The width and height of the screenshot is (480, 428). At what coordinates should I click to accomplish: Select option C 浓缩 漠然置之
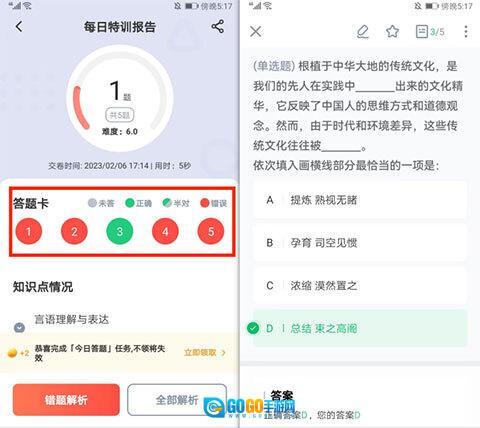(360, 286)
